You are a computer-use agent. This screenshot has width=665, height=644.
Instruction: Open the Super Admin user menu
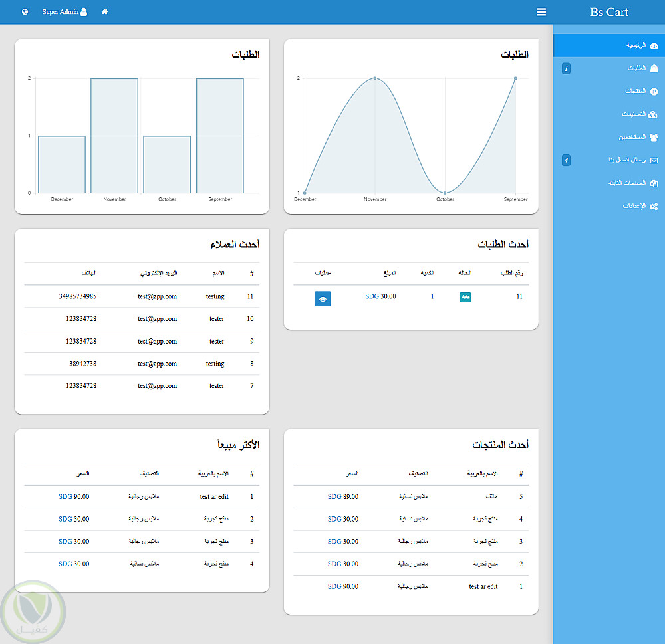(x=65, y=12)
